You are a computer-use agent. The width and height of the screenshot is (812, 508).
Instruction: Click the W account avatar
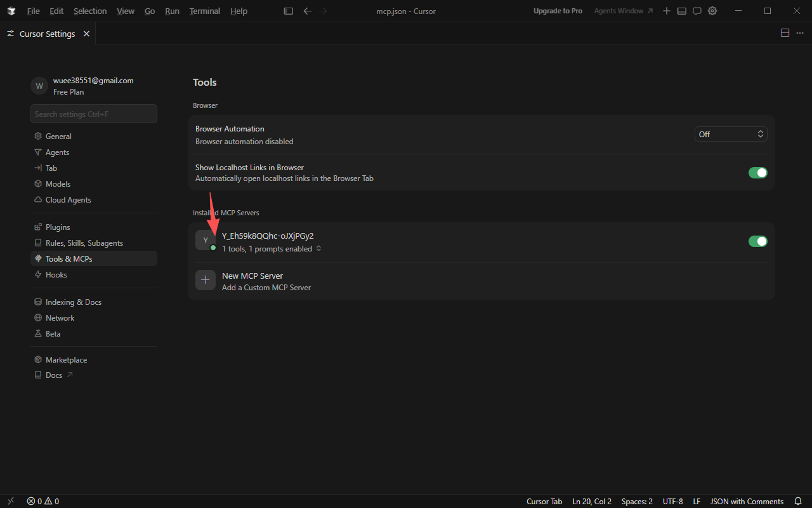39,86
